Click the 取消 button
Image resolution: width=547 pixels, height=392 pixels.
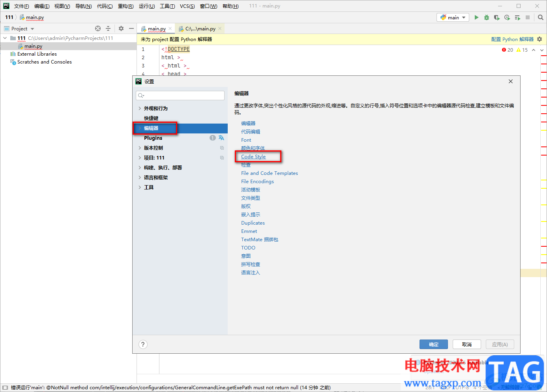click(467, 344)
